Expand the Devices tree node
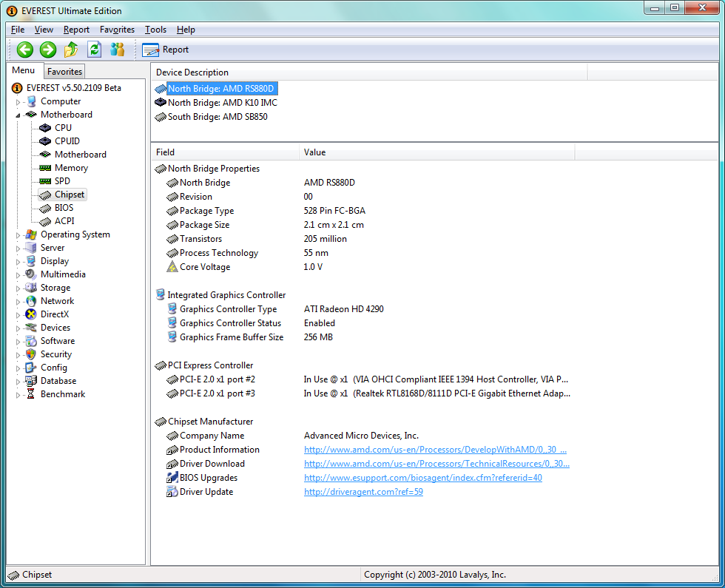Screen dimensions: 725x588 click(x=18, y=328)
